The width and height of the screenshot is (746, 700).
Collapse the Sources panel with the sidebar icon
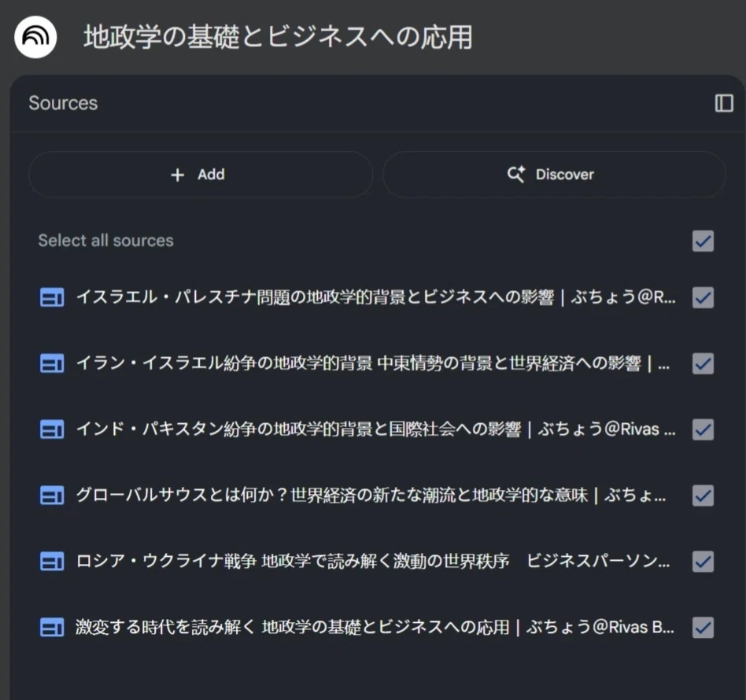tap(724, 103)
